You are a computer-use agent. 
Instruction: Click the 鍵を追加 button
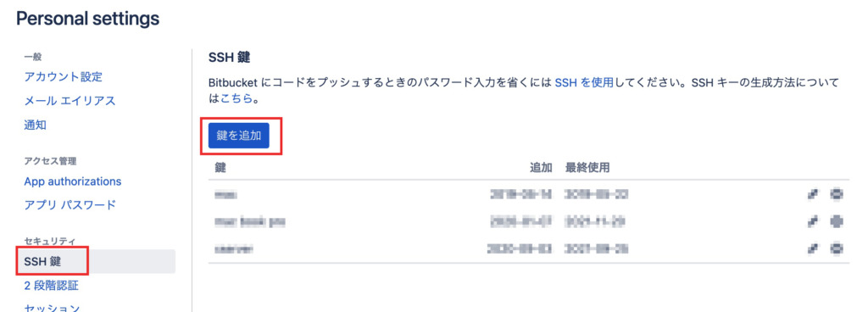point(238,136)
